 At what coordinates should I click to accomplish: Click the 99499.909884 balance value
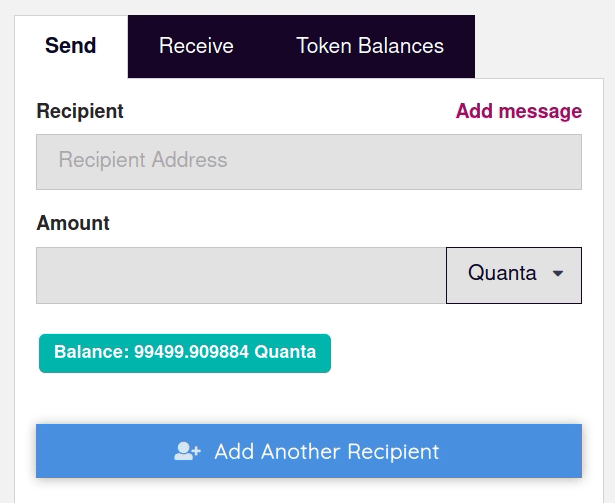tap(191, 352)
